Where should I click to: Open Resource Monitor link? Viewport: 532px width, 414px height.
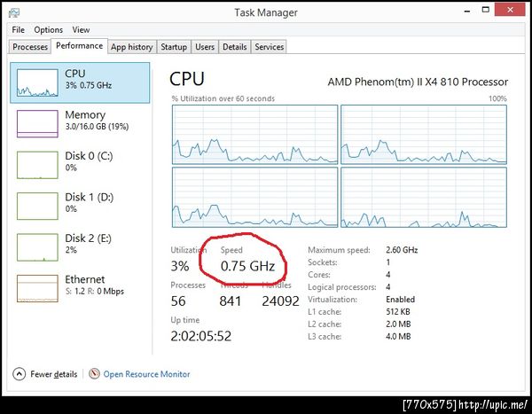click(146, 374)
